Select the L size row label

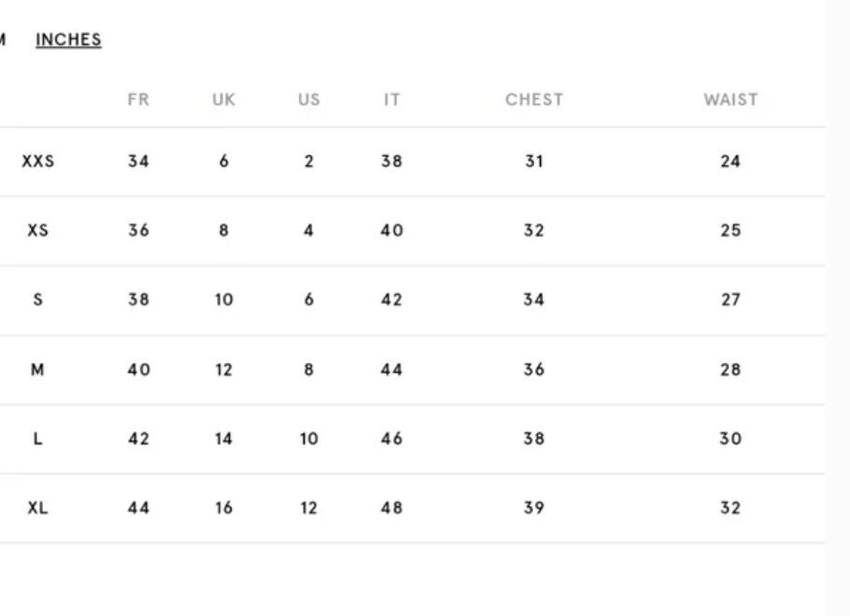37,439
